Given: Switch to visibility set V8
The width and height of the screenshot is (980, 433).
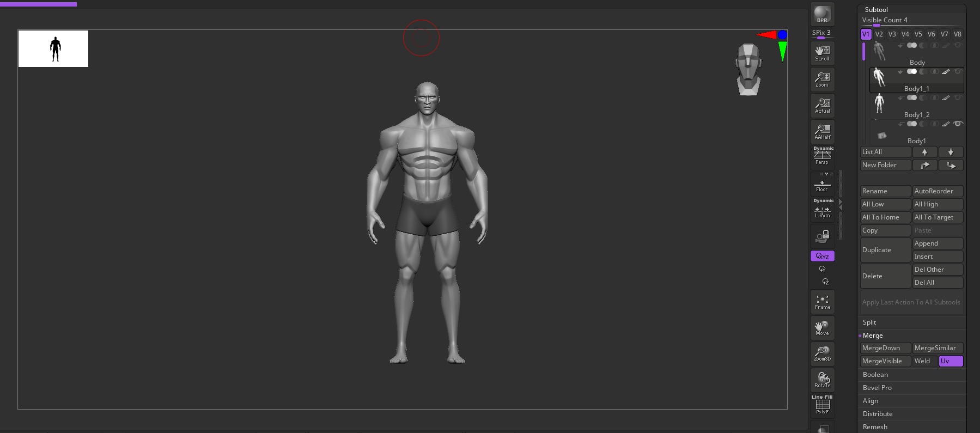Looking at the screenshot, I should (x=958, y=34).
